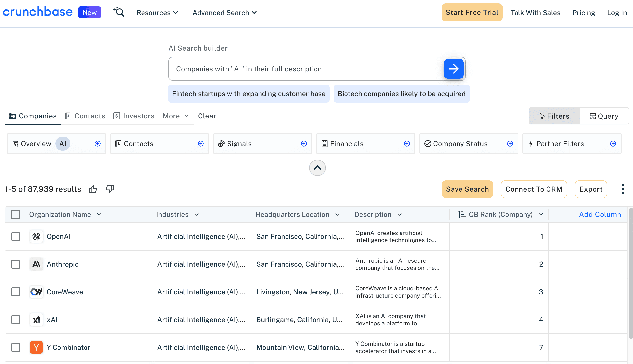
Task: Choose Biotech companies suggestion chip
Action: [401, 94]
